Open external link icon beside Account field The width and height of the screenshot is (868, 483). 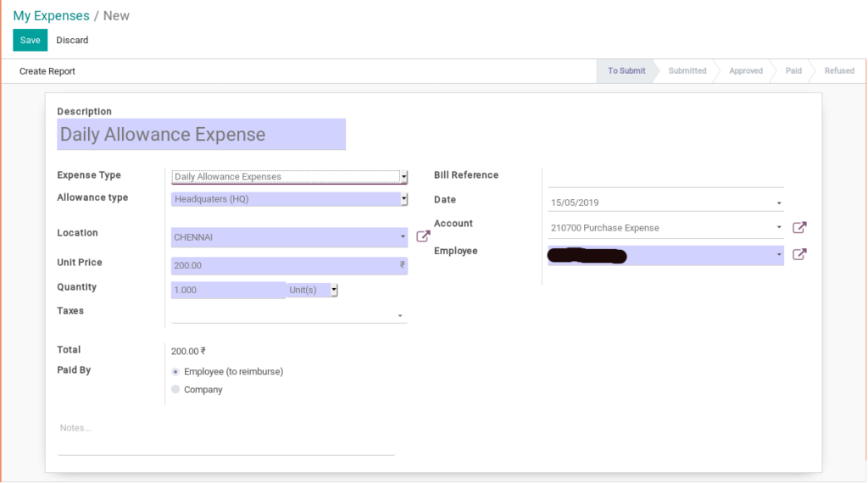[x=799, y=227]
